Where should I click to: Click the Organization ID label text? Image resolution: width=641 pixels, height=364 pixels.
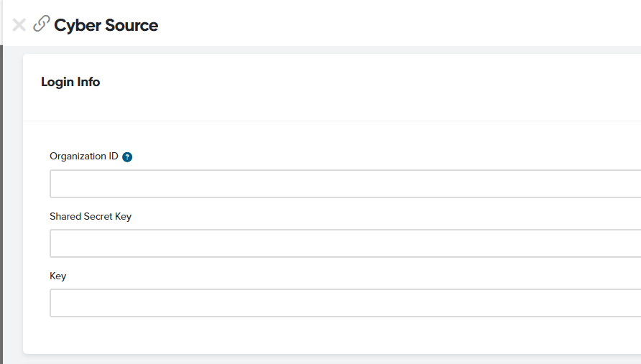pyautogui.click(x=83, y=157)
